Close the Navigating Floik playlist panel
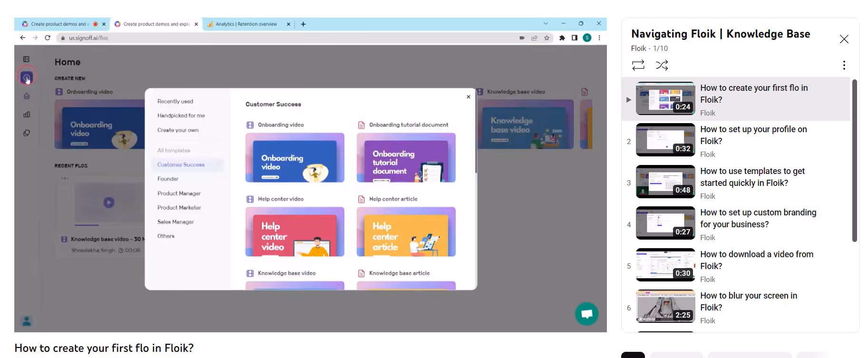The image size is (868, 358). pos(844,39)
